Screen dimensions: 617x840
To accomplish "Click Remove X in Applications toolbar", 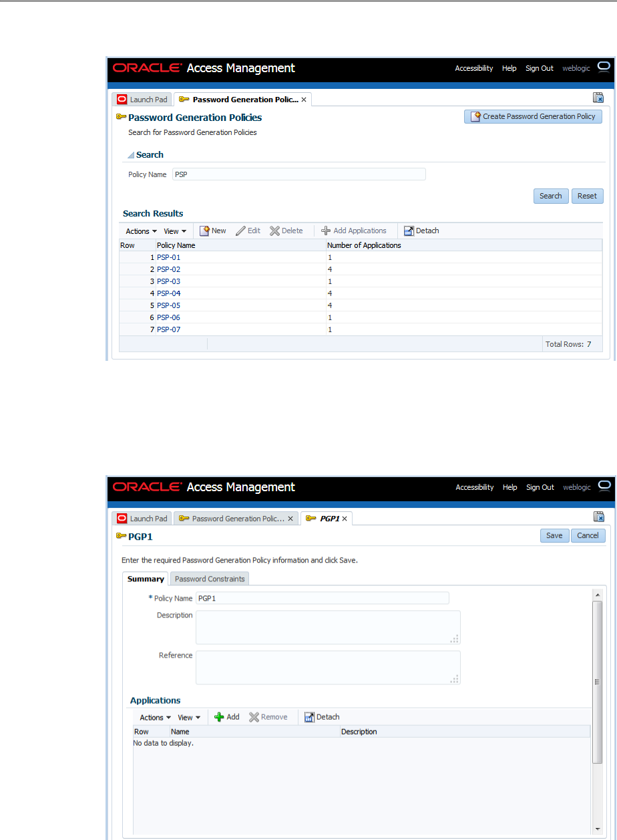I will [x=254, y=717].
